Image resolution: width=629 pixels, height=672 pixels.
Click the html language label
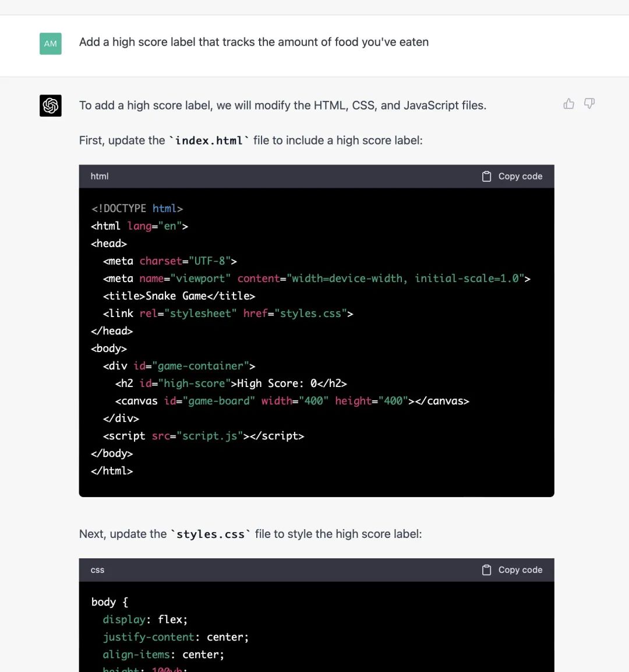coord(100,176)
